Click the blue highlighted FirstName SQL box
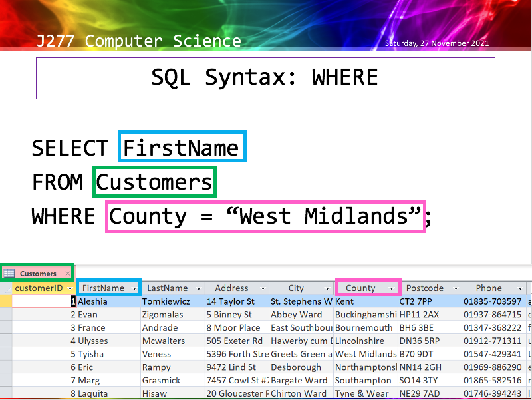The width and height of the screenshot is (532, 400). (182, 147)
